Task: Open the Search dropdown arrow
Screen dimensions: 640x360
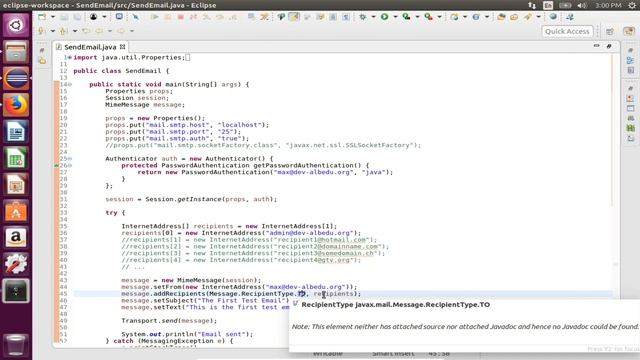Action: [538, 17]
